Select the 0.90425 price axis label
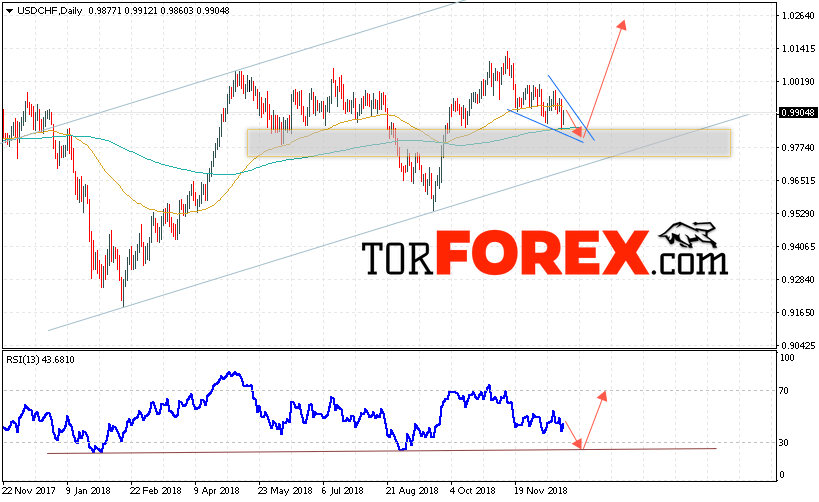The width and height of the screenshot is (819, 502). [x=798, y=345]
